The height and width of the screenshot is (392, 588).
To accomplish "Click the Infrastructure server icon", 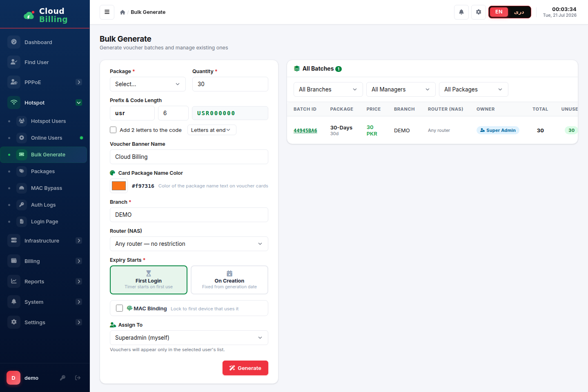I will point(14,240).
